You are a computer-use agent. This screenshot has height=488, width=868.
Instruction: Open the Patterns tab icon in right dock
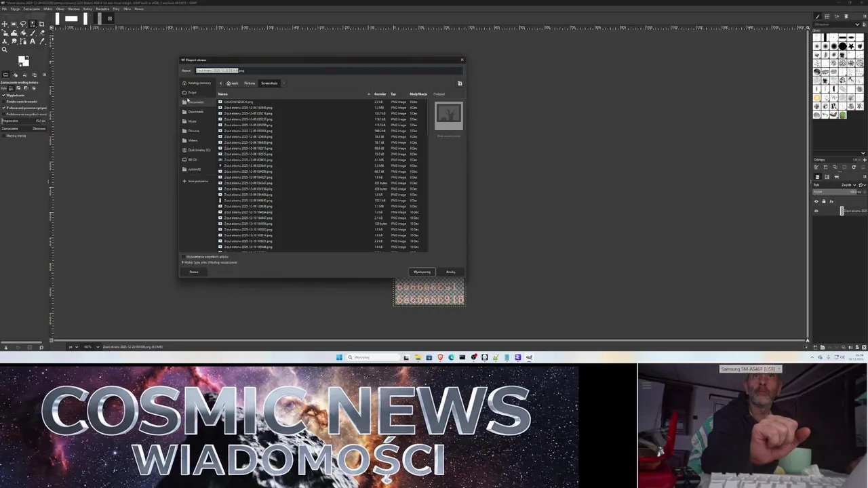pyautogui.click(x=827, y=16)
